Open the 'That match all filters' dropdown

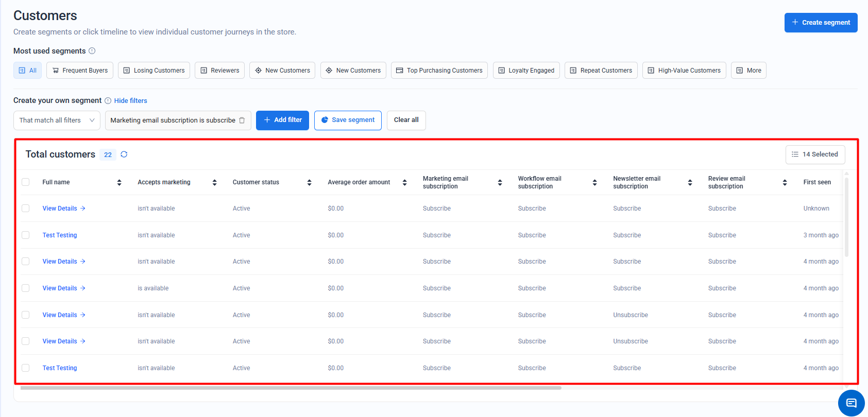point(57,120)
